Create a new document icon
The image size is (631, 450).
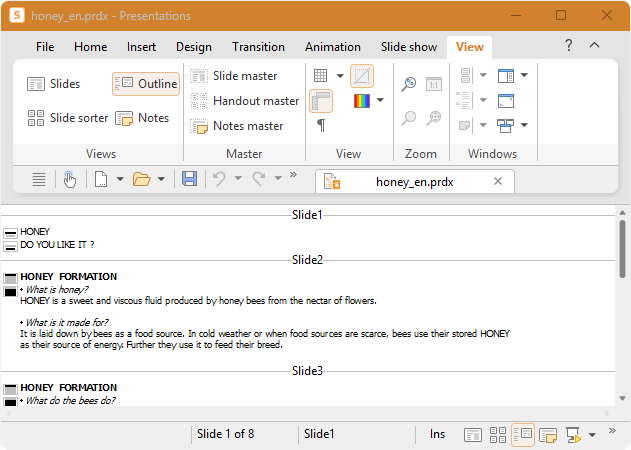[x=101, y=179]
